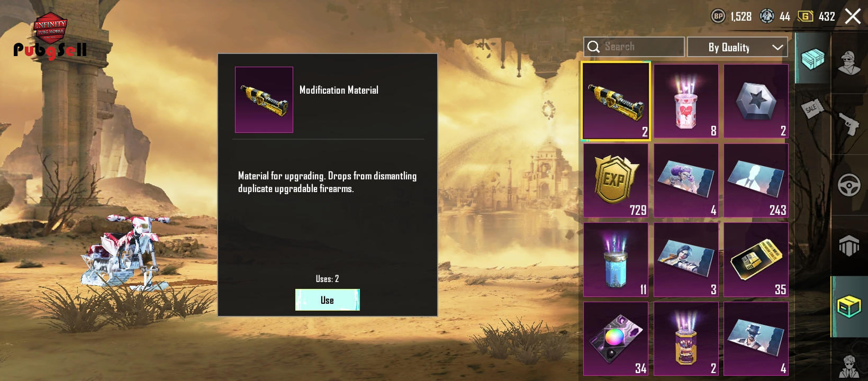This screenshot has width=868, height=381.
Task: Select the silver star token item
Action: click(756, 101)
